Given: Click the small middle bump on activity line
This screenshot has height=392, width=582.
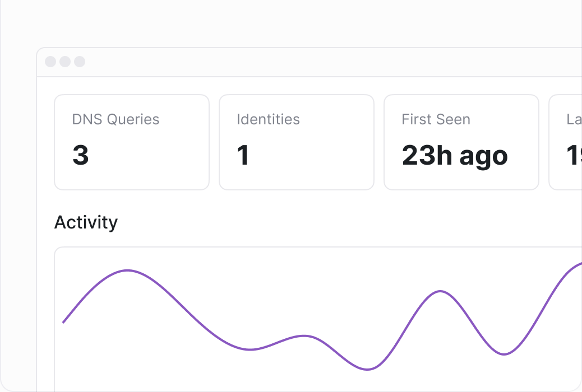Looking at the screenshot, I should [x=304, y=336].
